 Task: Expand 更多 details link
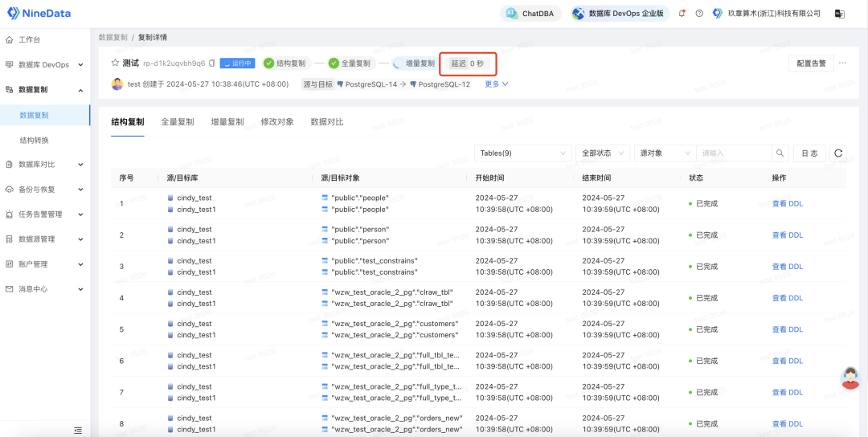[x=497, y=84]
